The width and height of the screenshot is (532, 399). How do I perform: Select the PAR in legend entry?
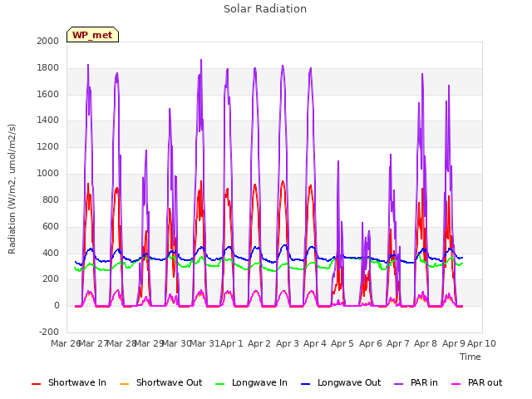click(416, 382)
